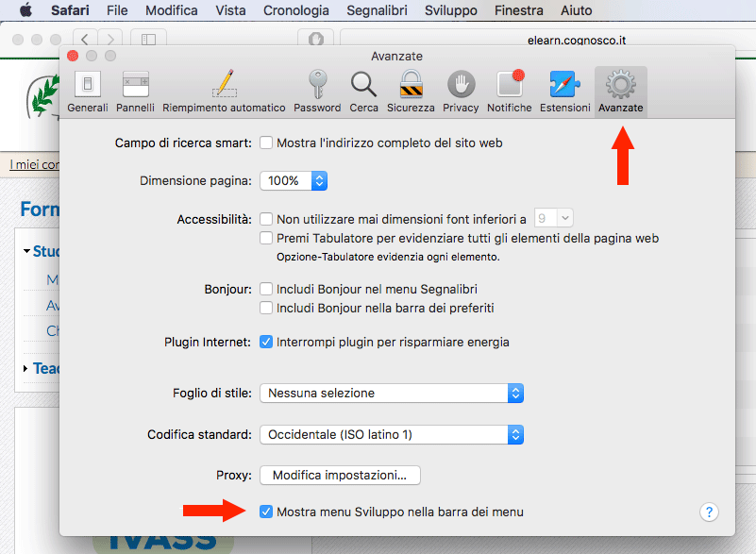The image size is (756, 554).
Task: Open the Vista menu
Action: (x=230, y=10)
